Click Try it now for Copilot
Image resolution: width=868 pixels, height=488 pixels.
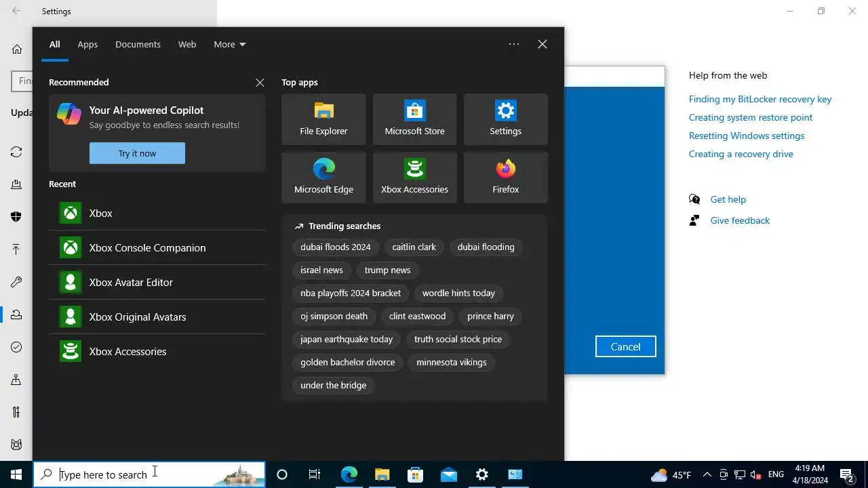[137, 153]
